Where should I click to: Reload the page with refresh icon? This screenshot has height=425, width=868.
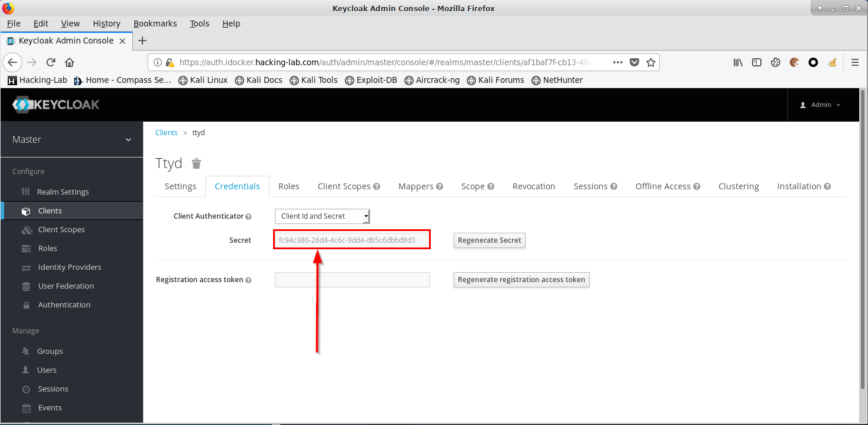coord(51,62)
